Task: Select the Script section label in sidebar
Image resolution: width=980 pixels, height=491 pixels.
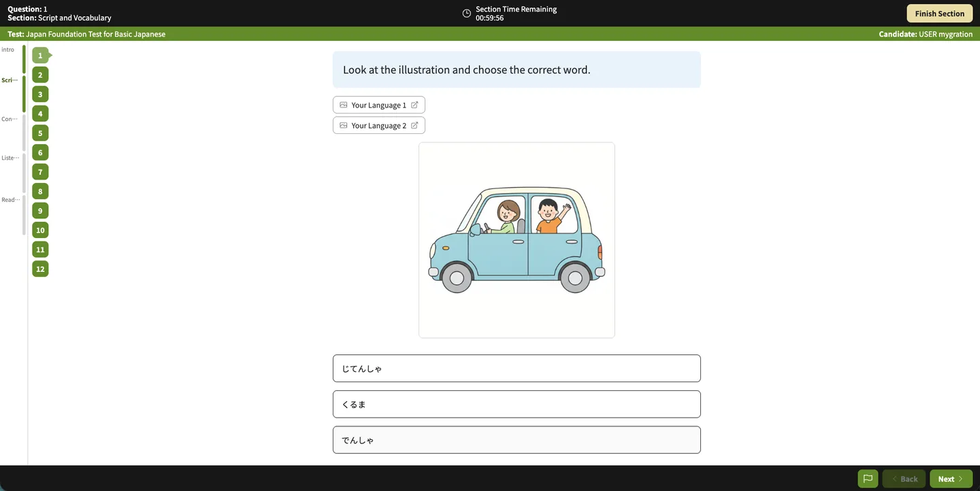Action: [10, 80]
